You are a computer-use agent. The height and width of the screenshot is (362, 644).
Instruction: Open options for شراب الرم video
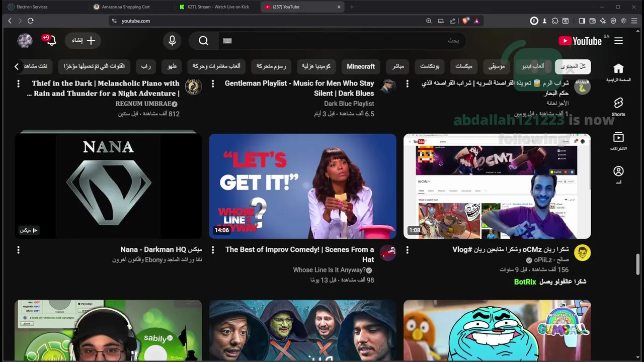tap(408, 83)
